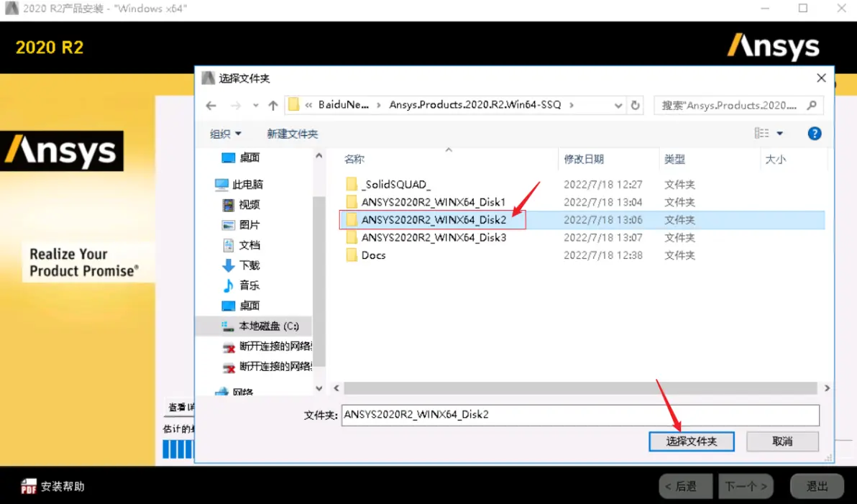The image size is (857, 504).
Task: Minimize the installer window
Action: point(765,8)
